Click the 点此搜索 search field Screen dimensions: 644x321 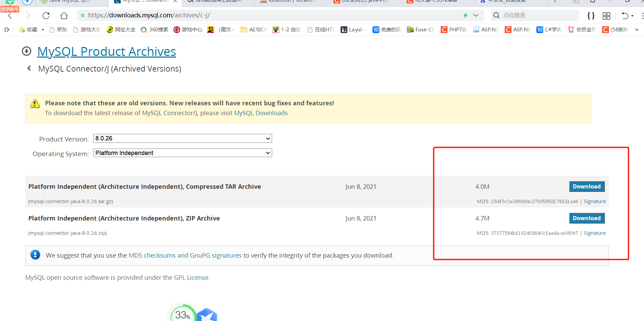pyautogui.click(x=535, y=15)
